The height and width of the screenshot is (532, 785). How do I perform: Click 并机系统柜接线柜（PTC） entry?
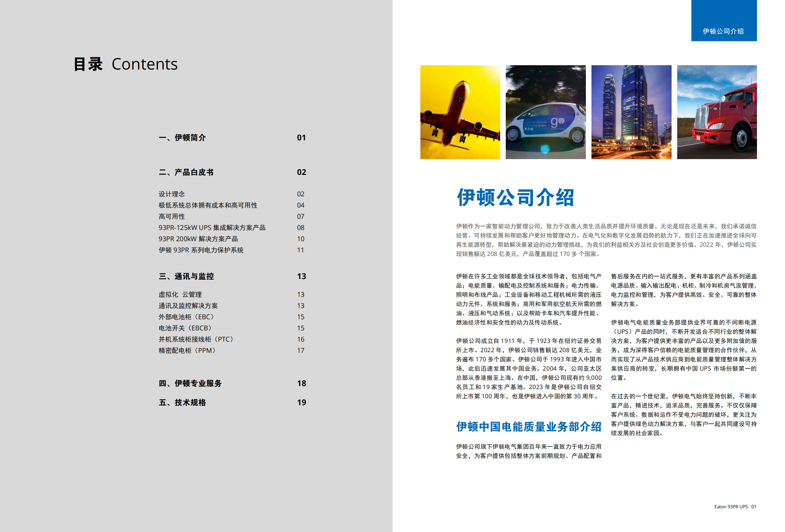coord(196,339)
